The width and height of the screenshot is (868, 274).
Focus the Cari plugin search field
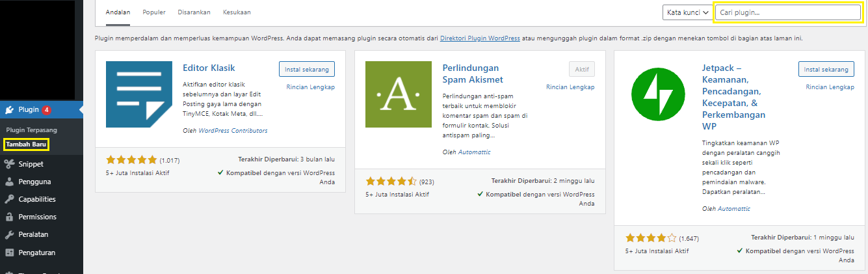(787, 12)
